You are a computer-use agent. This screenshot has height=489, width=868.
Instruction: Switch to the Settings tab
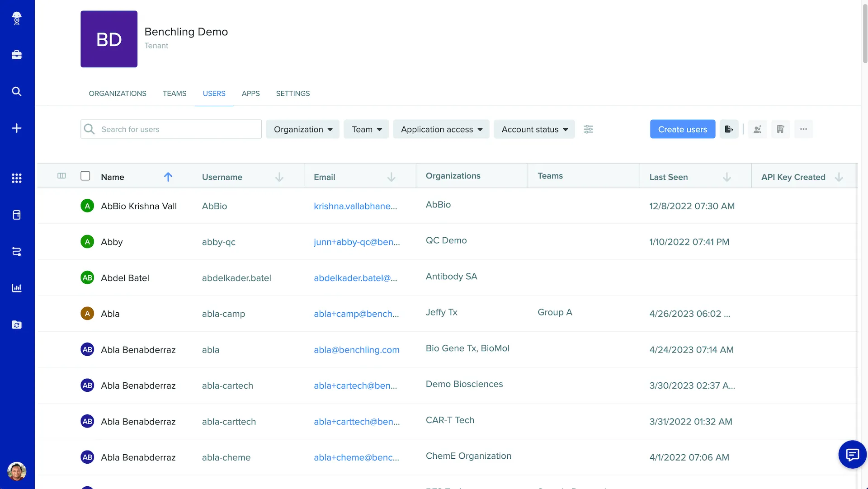point(293,94)
